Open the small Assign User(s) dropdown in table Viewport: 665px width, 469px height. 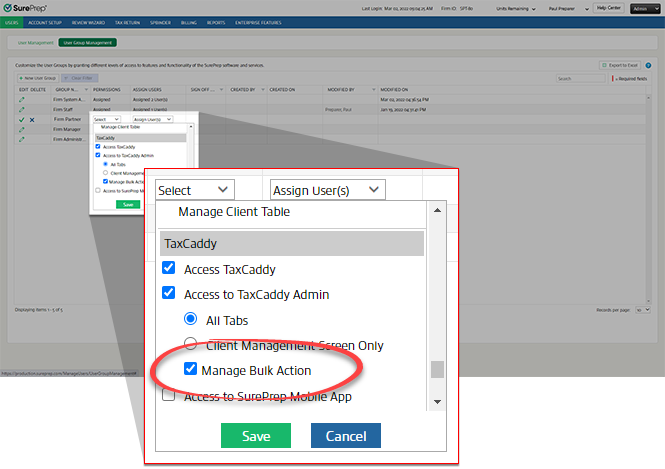click(153, 119)
